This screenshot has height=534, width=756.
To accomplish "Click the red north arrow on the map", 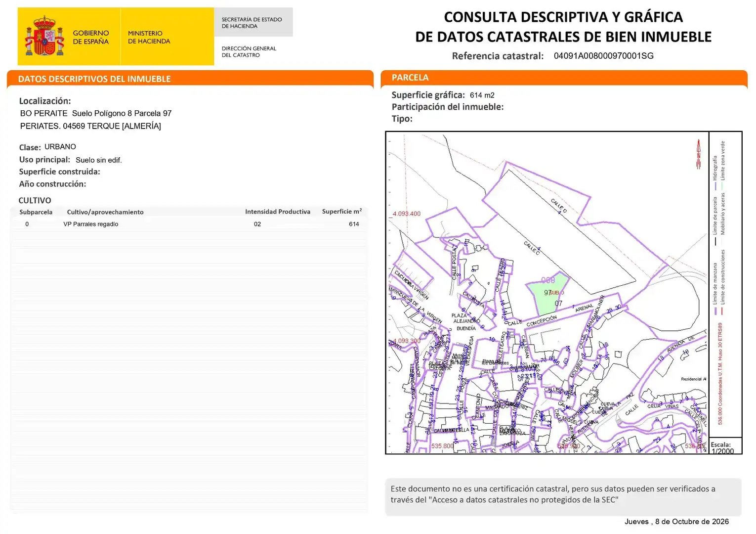I will pyautogui.click(x=699, y=154).
